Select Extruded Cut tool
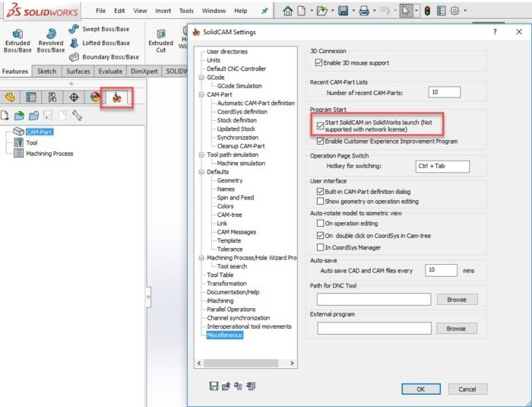 click(161, 41)
